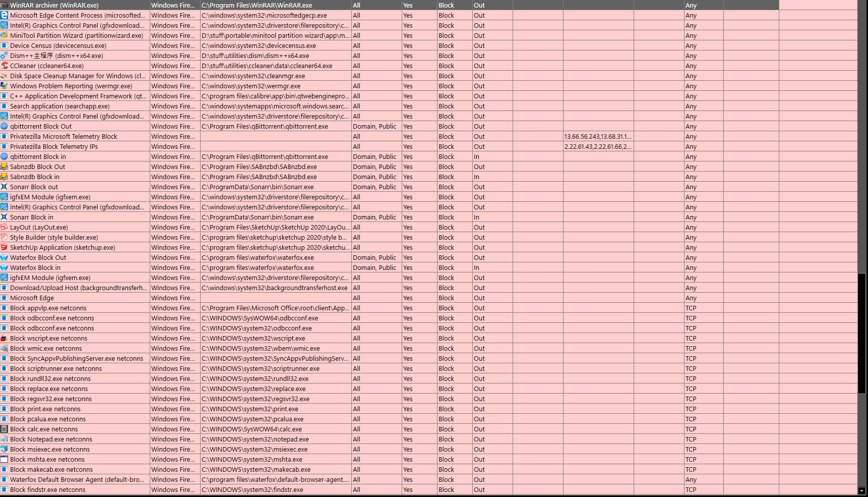This screenshot has height=497, width=868.
Task: Click the 'Microsoft Edge' rule name
Action: [x=32, y=298]
